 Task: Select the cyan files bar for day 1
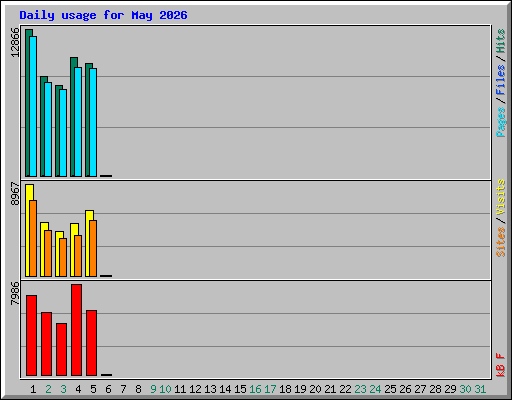33,106
